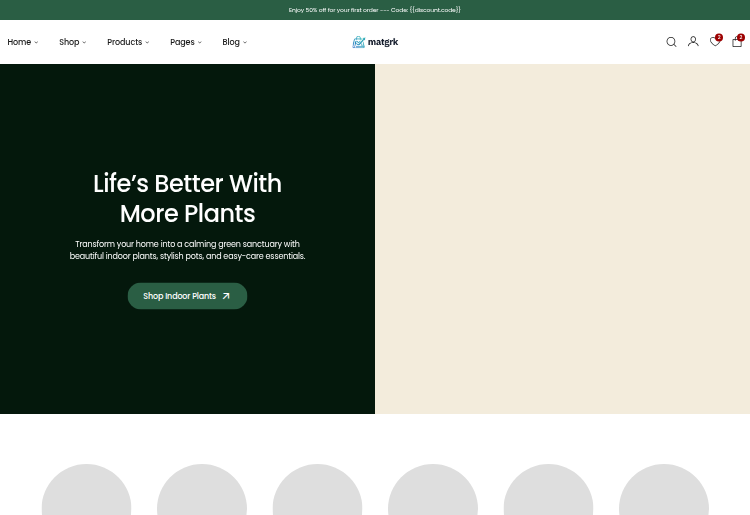750x515 pixels.
Task: Open the user account icon
Action: [693, 42]
